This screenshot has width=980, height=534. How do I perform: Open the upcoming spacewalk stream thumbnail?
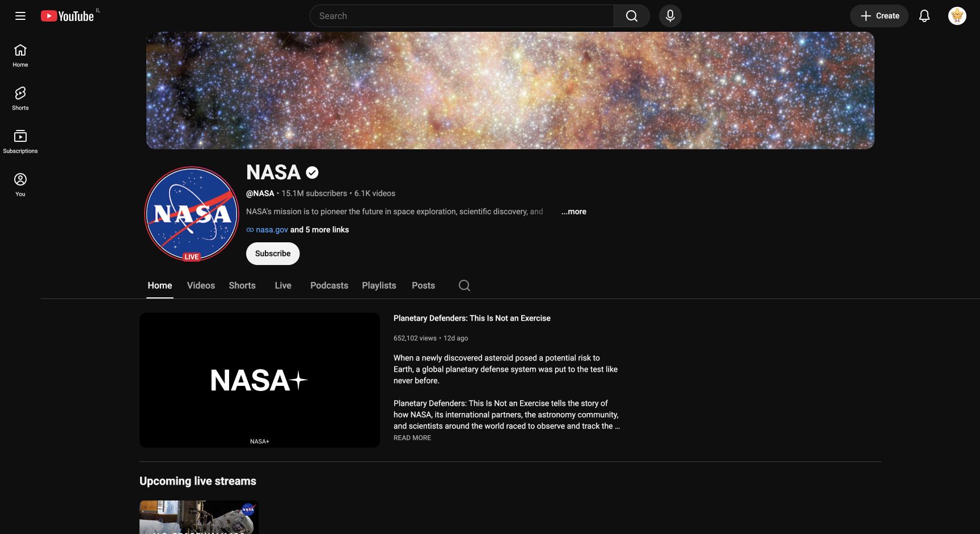pos(199,517)
